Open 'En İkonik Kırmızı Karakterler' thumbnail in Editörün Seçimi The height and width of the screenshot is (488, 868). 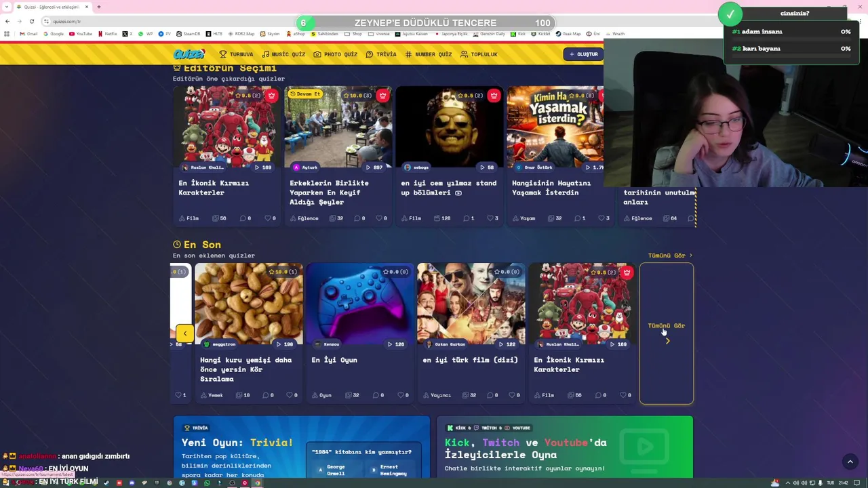point(227,127)
